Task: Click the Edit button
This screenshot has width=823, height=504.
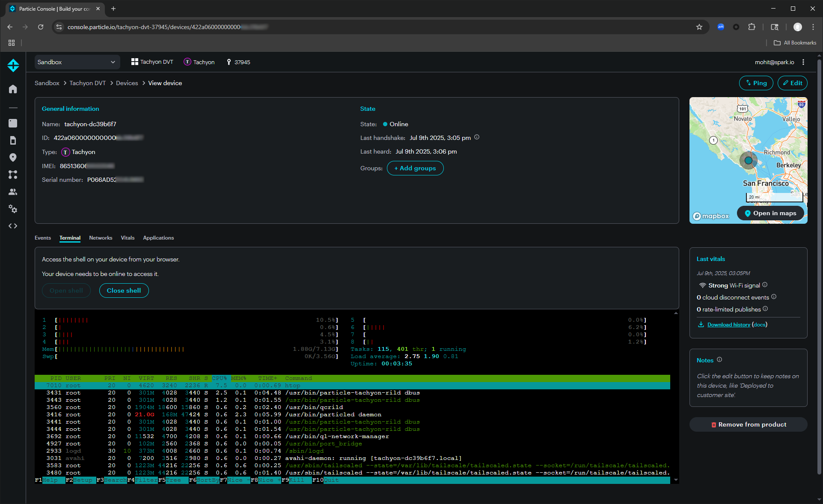Action: (x=792, y=83)
